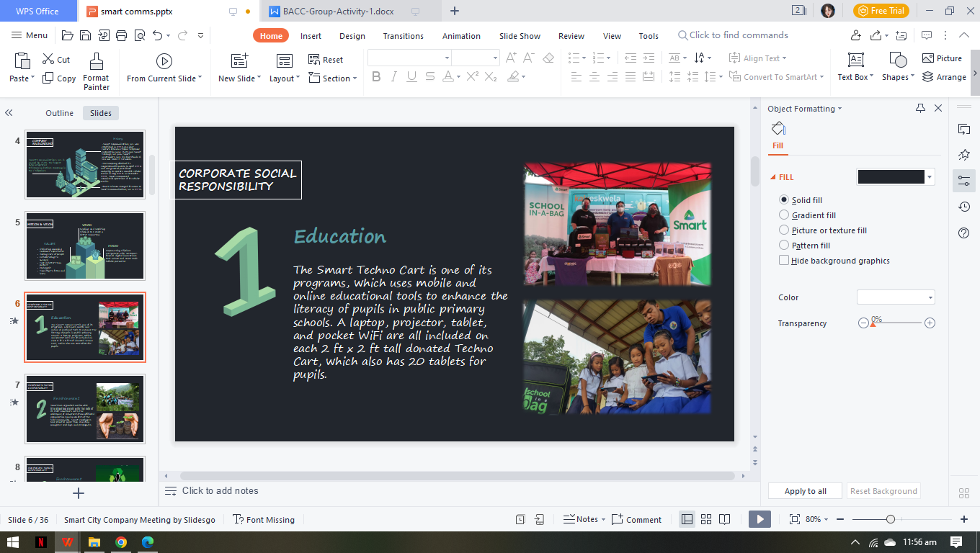980x553 pixels.
Task: Pin the Object Formatting panel
Action: click(x=920, y=108)
